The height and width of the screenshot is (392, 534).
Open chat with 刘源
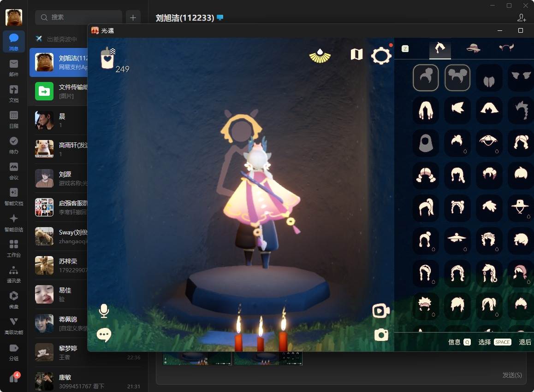point(59,178)
